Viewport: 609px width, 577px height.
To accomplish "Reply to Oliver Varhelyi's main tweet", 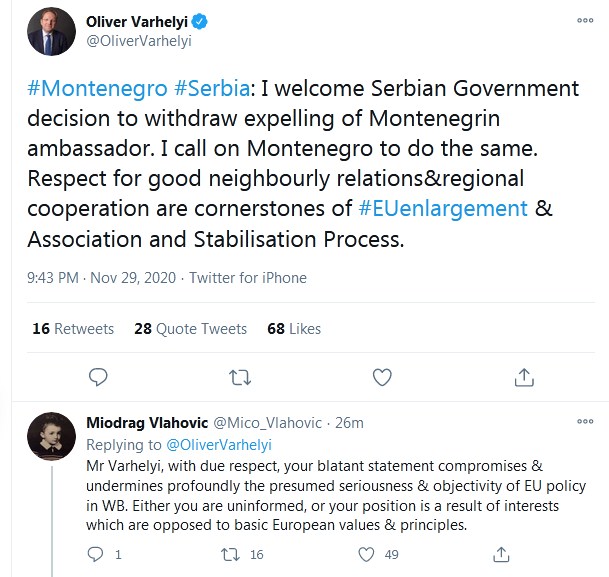I will click(98, 377).
